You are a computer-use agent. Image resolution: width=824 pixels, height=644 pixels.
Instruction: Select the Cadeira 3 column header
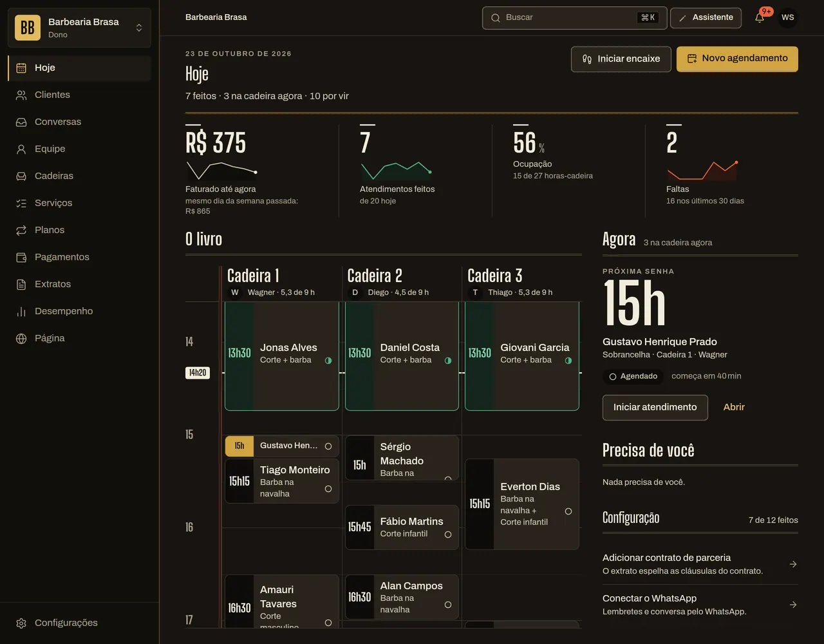point(494,276)
